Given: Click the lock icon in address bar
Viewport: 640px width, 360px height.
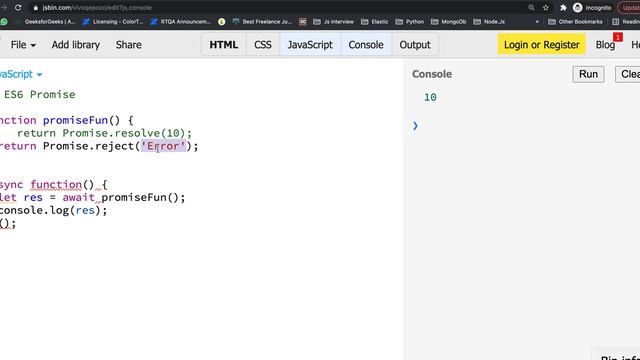Looking at the screenshot, I should (x=36, y=8).
